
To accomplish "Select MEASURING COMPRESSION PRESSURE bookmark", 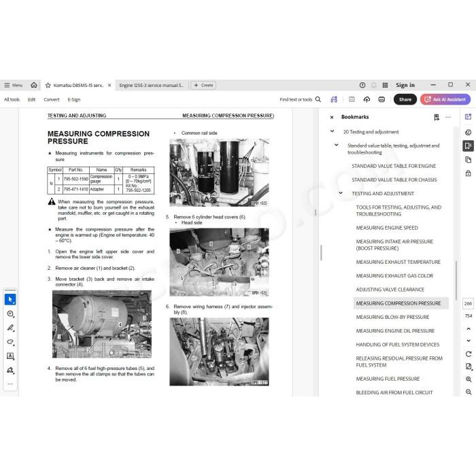I will click(401, 303).
